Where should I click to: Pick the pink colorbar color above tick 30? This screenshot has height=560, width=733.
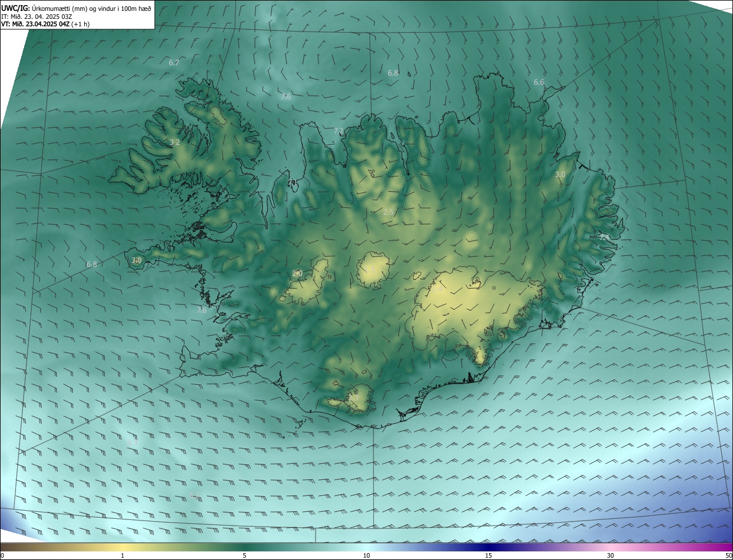(610, 547)
